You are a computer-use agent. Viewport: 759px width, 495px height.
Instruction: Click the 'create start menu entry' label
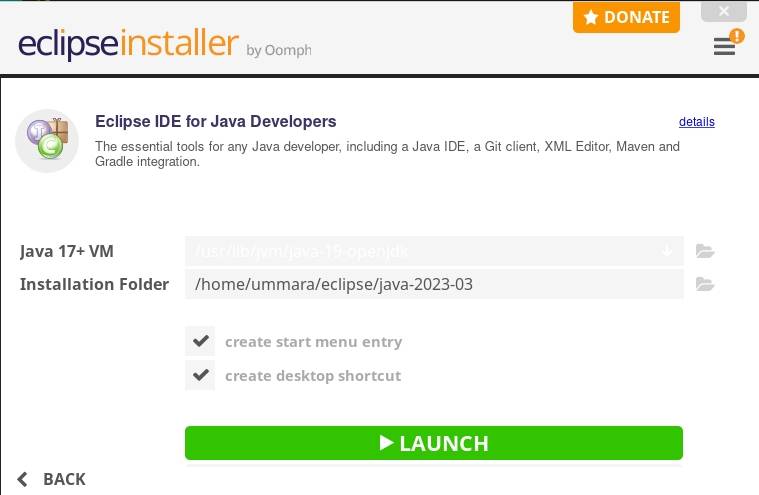[x=314, y=342]
